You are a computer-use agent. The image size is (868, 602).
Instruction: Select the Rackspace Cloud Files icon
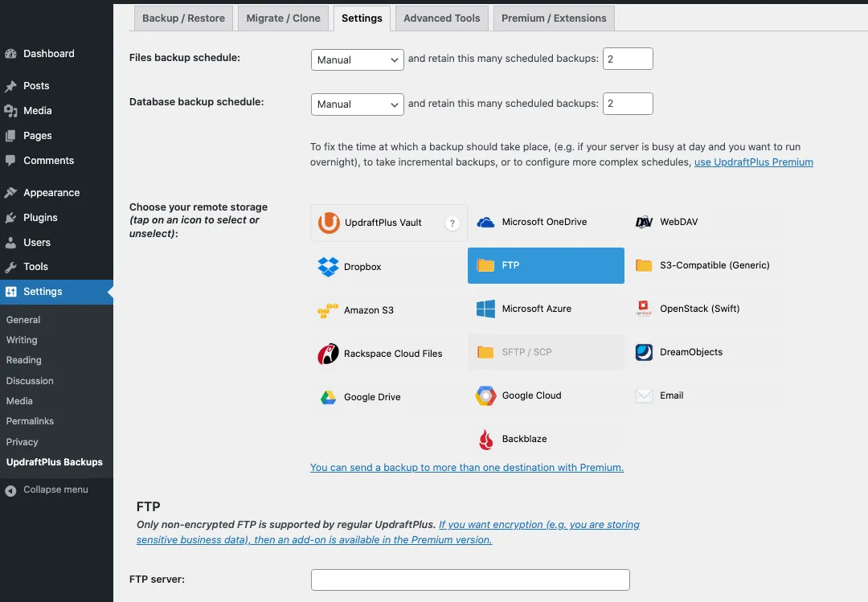328,354
